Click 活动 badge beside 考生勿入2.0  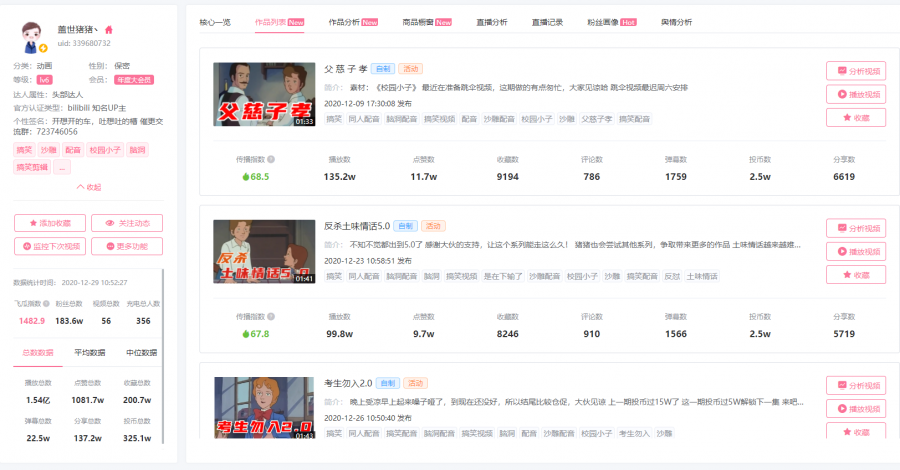pos(415,383)
